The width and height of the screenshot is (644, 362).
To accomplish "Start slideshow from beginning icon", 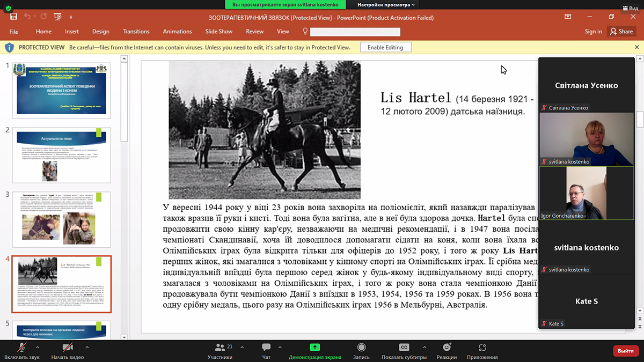I will (57, 17).
